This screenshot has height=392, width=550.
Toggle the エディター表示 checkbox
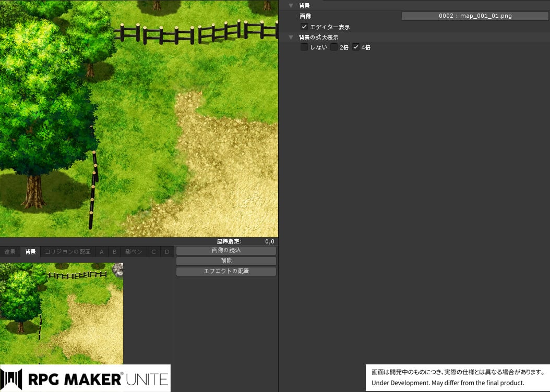(x=304, y=27)
